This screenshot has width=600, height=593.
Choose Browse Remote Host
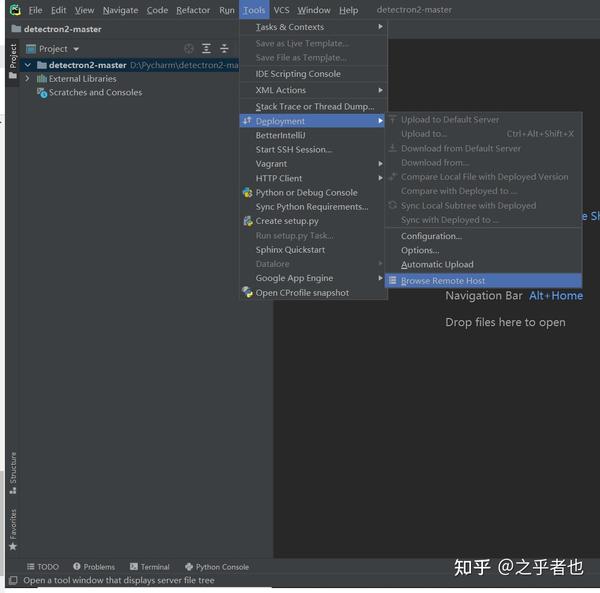point(483,280)
